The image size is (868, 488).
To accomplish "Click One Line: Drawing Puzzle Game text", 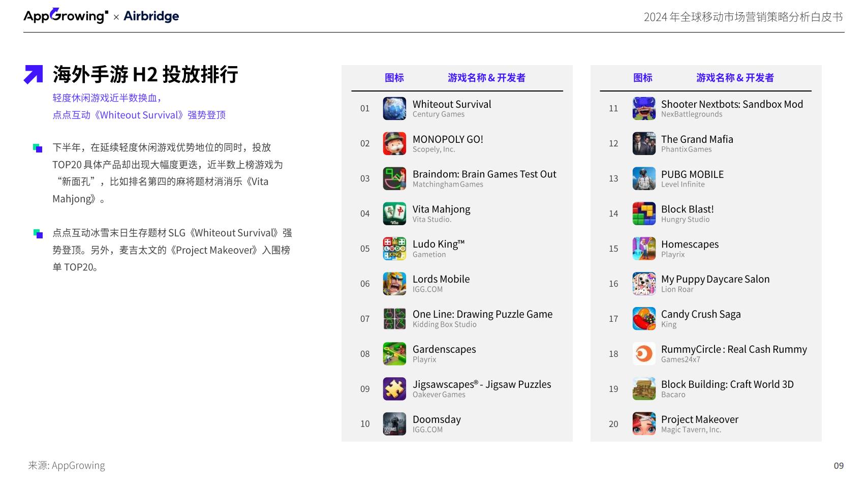I will [483, 314].
